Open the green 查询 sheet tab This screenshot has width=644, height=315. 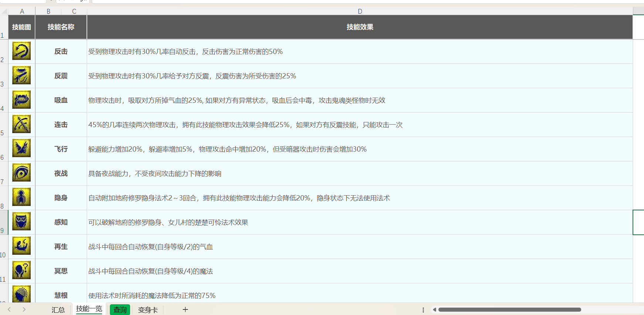120,310
